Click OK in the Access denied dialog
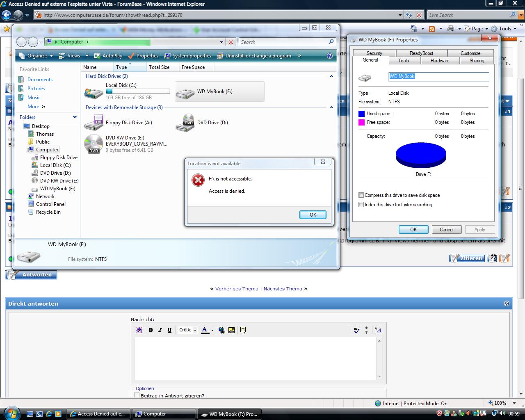The height and width of the screenshot is (420, 525). (x=313, y=215)
